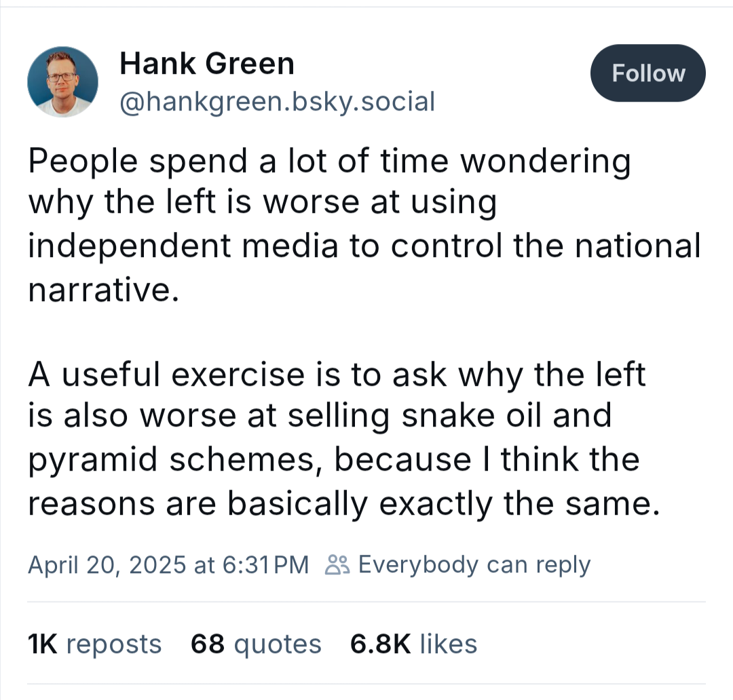Image resolution: width=733 pixels, height=700 pixels.
Task: Click the '1K' repost count number
Action: pos(43,644)
